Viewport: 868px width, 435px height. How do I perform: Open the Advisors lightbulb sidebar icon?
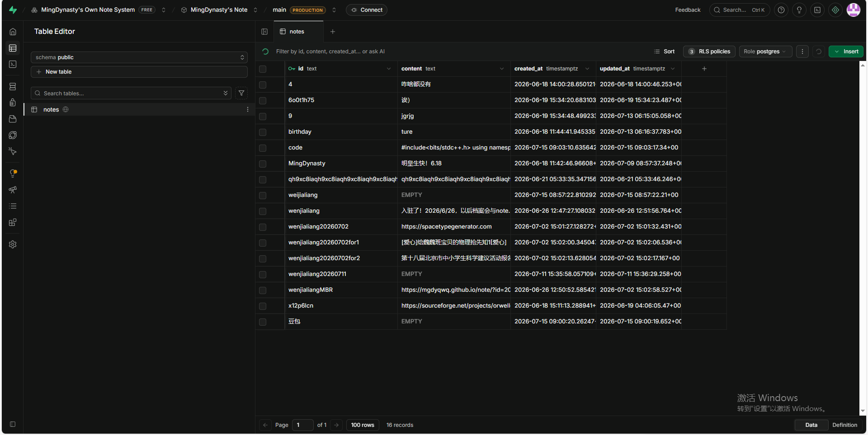[13, 173]
